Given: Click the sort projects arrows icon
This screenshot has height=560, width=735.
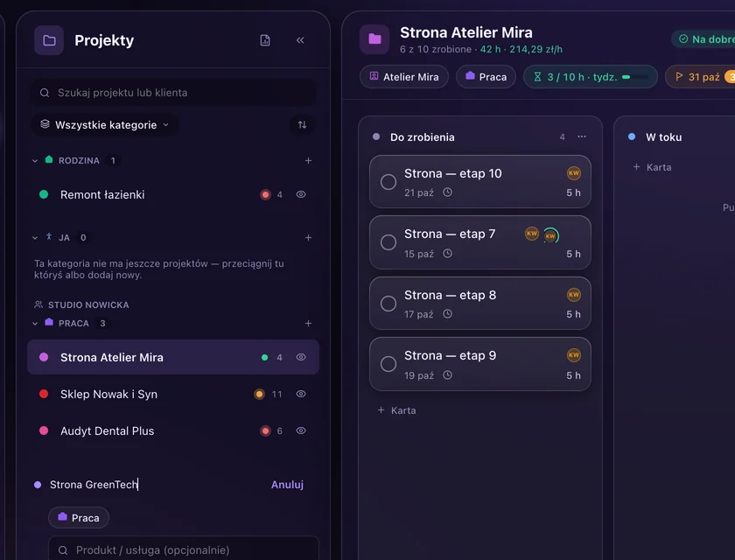Looking at the screenshot, I should (x=303, y=124).
